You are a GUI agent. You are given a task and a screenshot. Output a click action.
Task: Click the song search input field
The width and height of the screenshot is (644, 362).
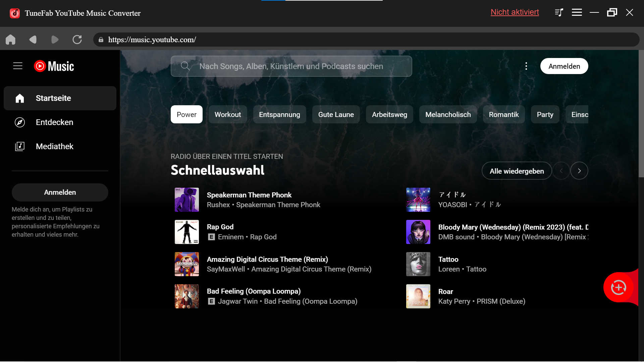(291, 66)
